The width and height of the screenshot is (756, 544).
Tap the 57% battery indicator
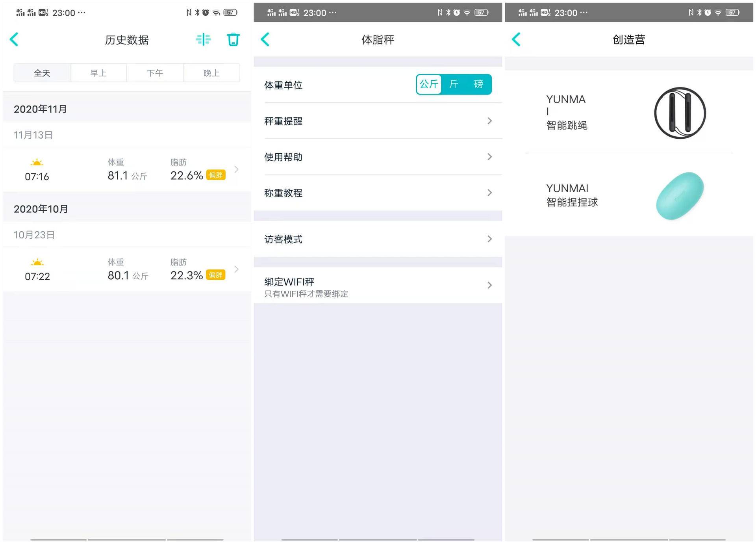(231, 12)
